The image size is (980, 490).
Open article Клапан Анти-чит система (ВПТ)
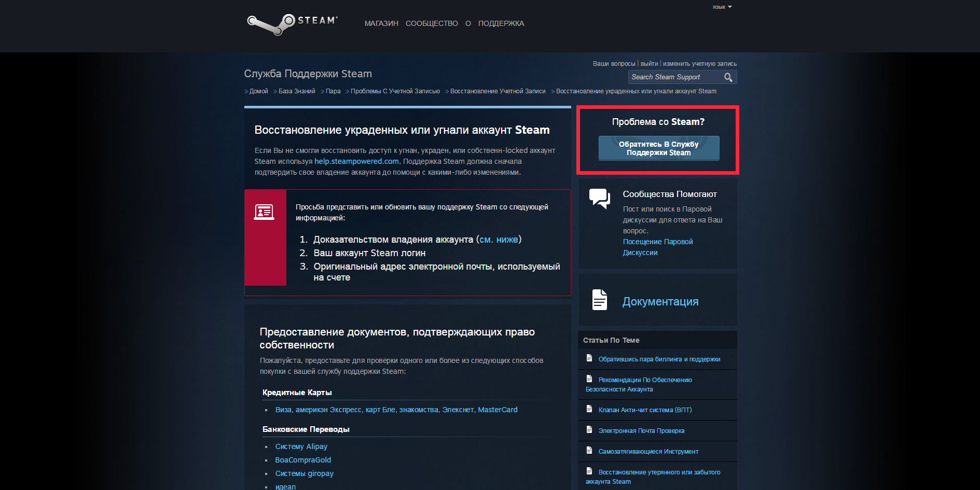point(645,410)
